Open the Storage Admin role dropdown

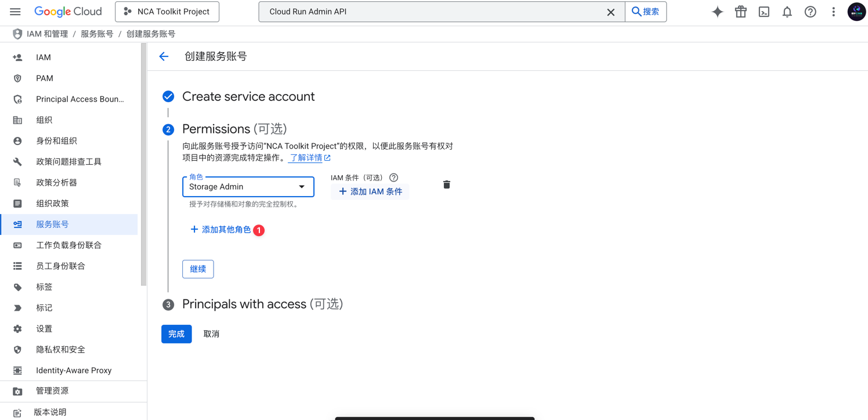coord(248,187)
